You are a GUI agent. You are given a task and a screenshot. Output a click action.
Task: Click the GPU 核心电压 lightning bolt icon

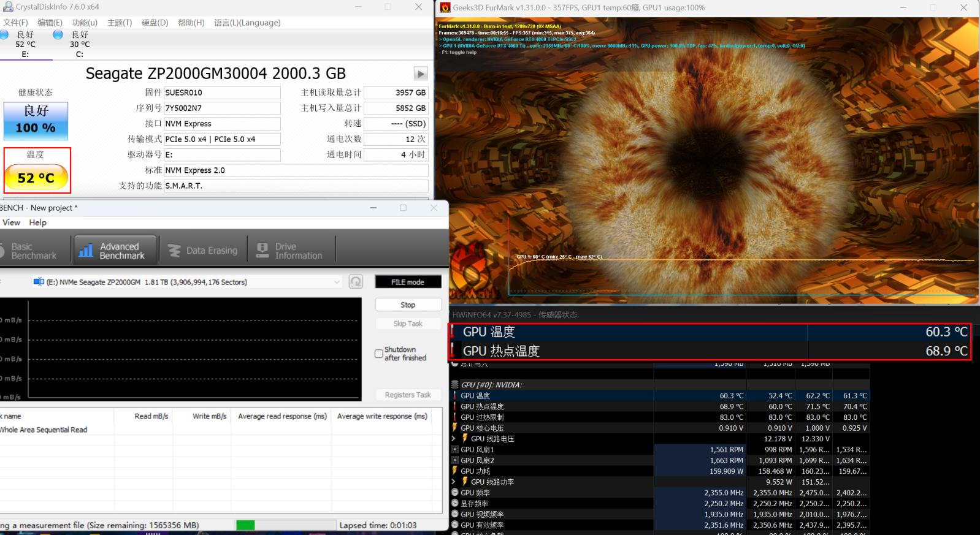(454, 428)
